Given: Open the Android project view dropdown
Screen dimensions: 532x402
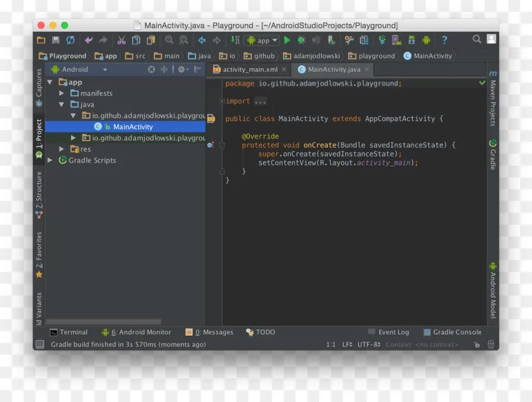Looking at the screenshot, I should coord(79,70).
